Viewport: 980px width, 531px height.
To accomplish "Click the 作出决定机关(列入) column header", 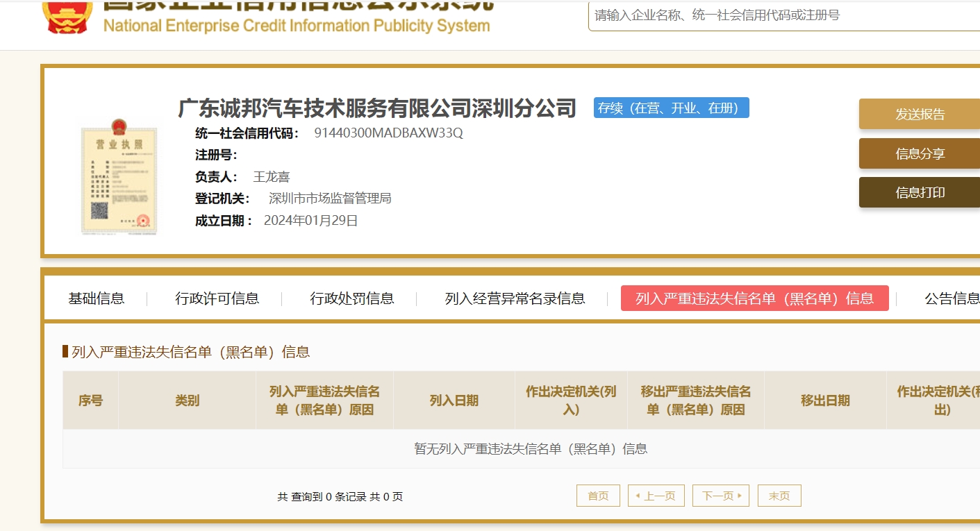I will pos(571,401).
